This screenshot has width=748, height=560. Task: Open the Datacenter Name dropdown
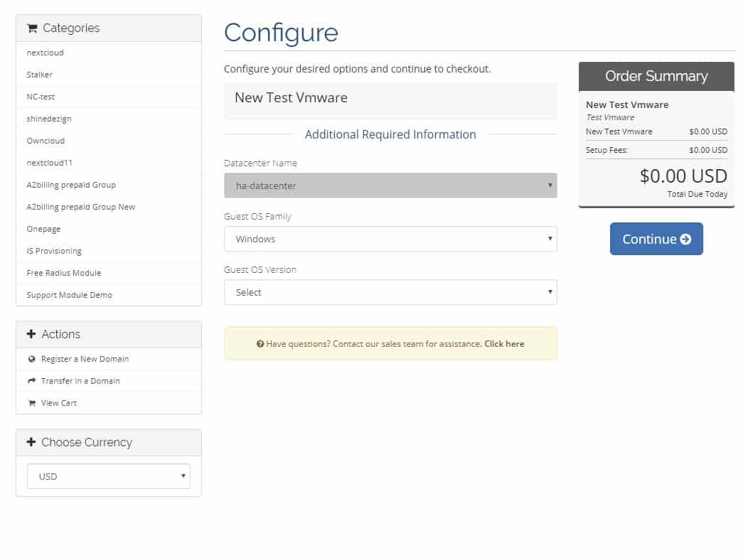point(390,185)
